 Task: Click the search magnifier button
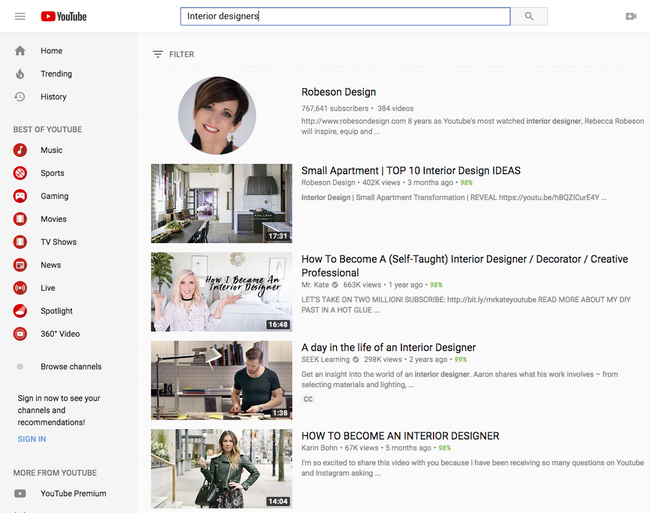coord(529,16)
